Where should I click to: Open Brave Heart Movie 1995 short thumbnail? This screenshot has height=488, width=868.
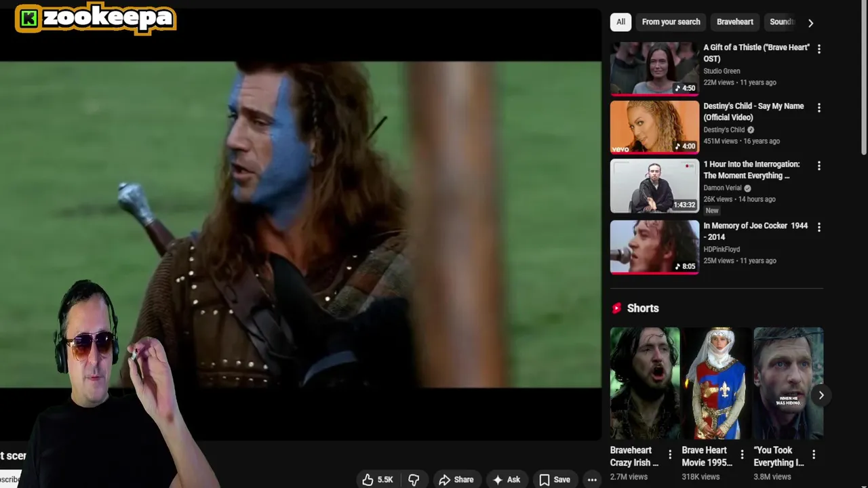(x=716, y=383)
